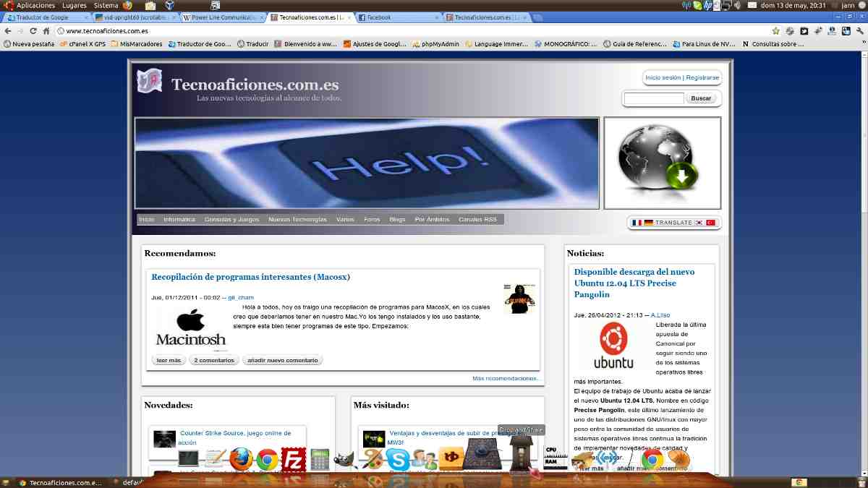Open Nuevas Tecnologías navigation item
Screen dimensions: 868x488
pyautogui.click(x=297, y=219)
